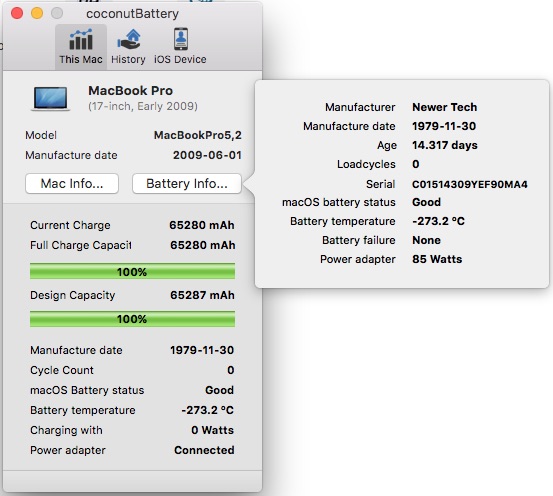
Task: Click the current charge 100% progress bar
Action: pos(132,271)
